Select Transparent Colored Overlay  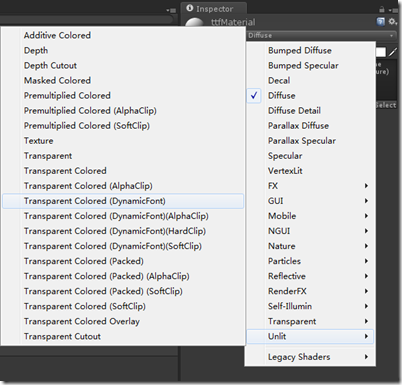[123, 321]
